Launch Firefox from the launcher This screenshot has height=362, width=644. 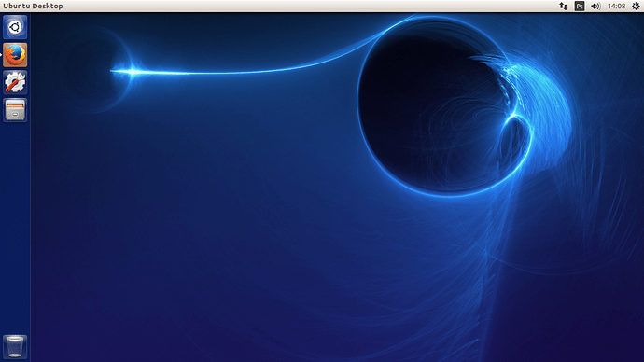(x=15, y=55)
